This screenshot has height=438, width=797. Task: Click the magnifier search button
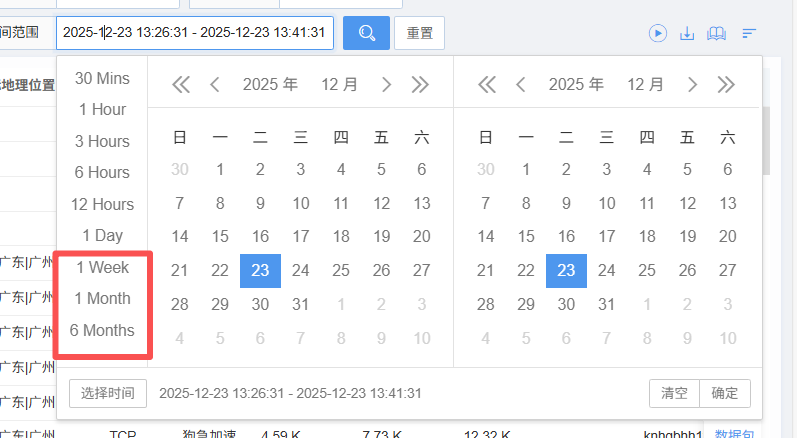tap(366, 33)
